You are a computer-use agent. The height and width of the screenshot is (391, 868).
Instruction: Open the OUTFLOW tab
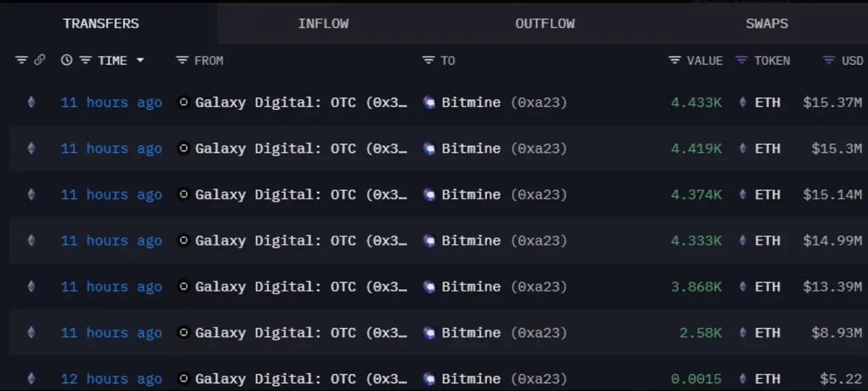click(545, 23)
